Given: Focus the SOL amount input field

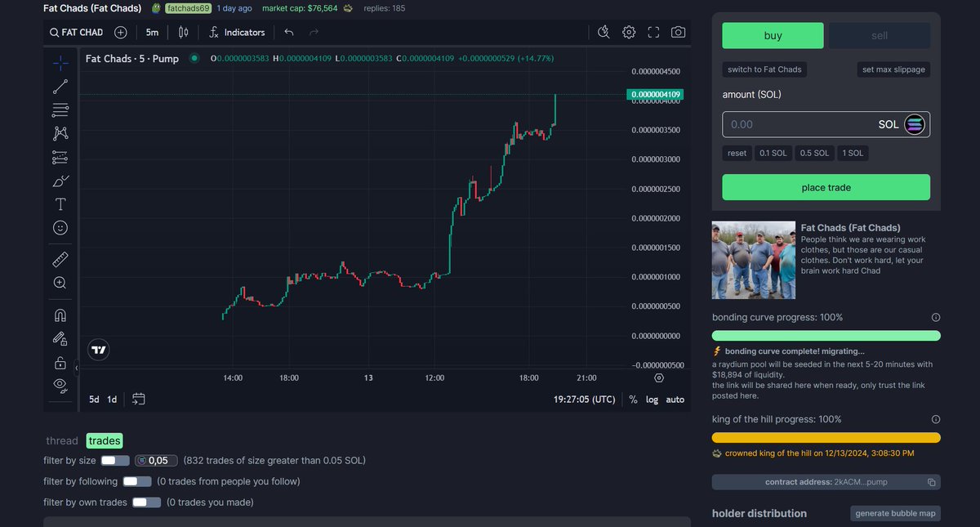Looking at the screenshot, I should (x=826, y=124).
